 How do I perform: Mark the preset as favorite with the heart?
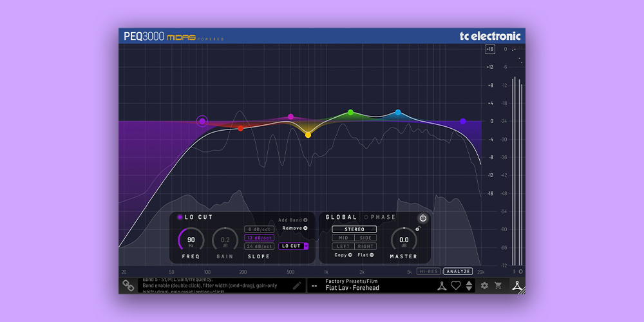[456, 285]
